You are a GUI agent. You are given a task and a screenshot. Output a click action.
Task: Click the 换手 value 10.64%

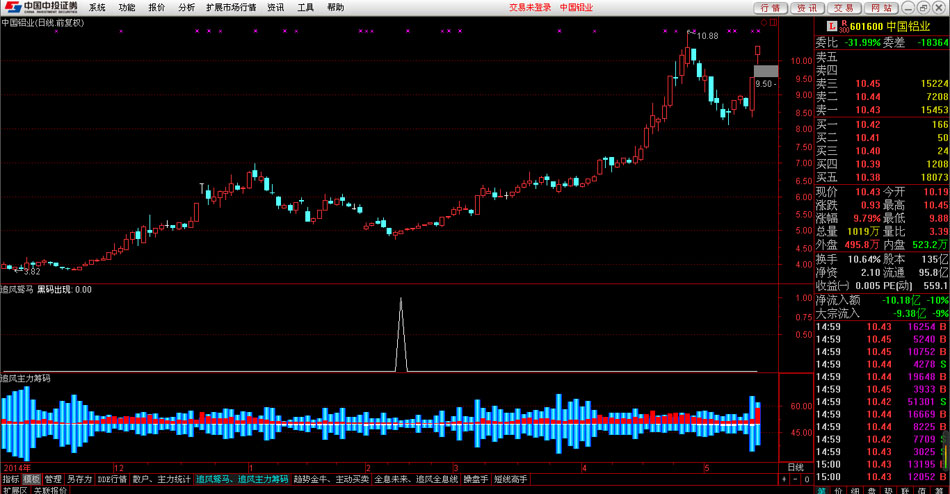point(863,259)
